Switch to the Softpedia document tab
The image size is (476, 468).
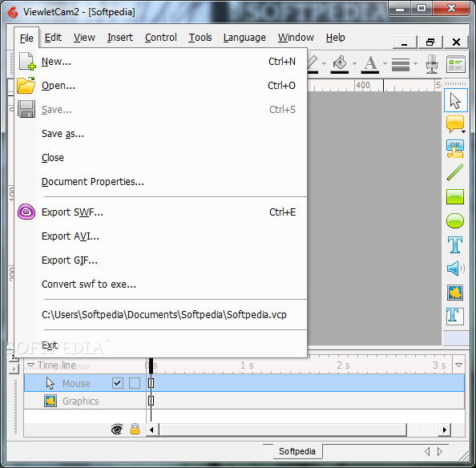297,451
